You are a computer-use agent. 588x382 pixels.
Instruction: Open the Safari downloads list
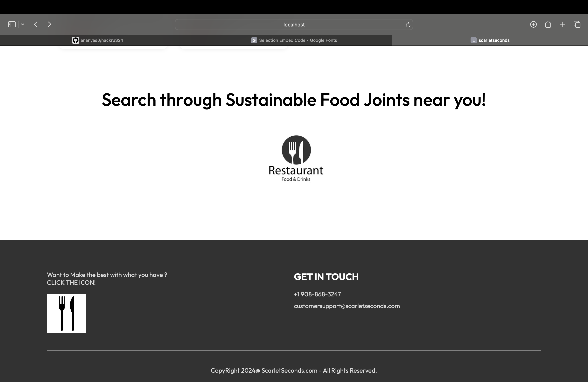(533, 24)
